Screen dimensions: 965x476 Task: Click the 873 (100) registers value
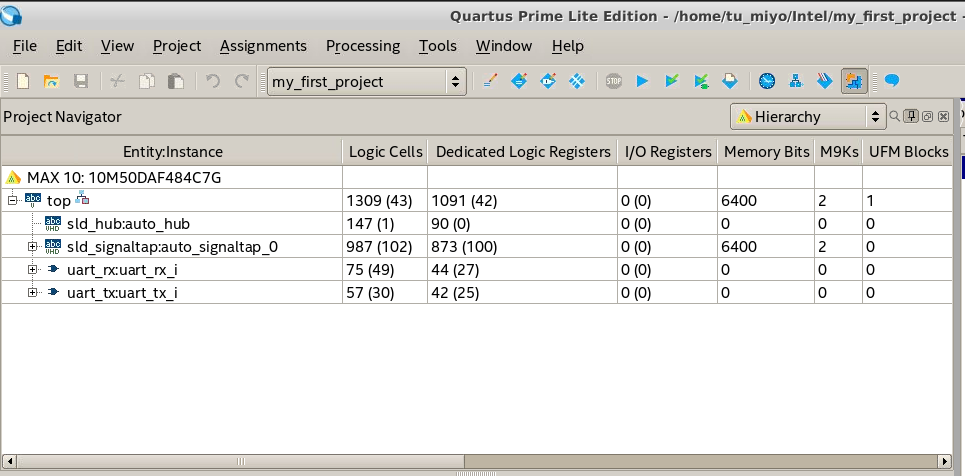pyautogui.click(x=465, y=247)
